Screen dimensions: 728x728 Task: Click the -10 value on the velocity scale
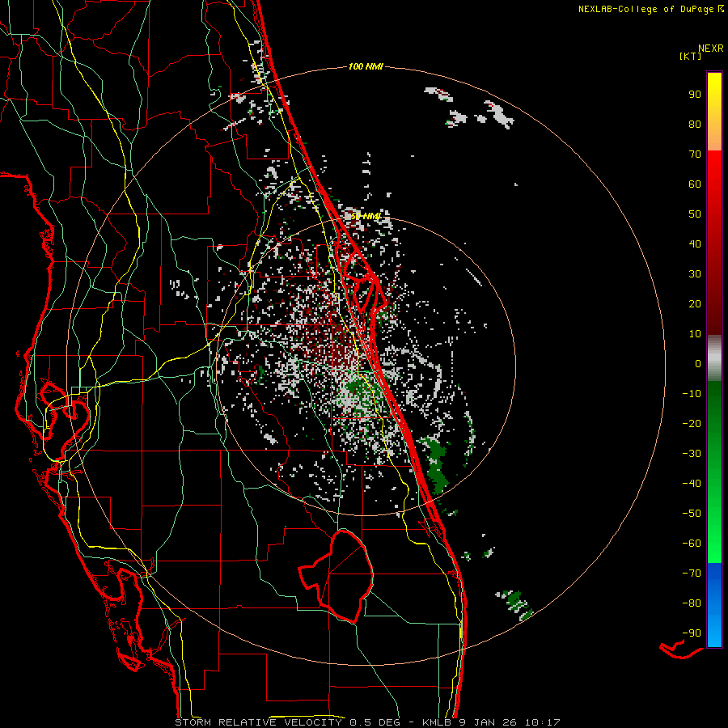(x=692, y=394)
